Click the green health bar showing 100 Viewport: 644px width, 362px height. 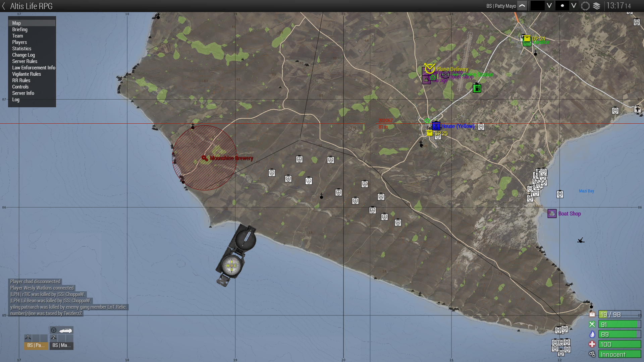pos(620,344)
